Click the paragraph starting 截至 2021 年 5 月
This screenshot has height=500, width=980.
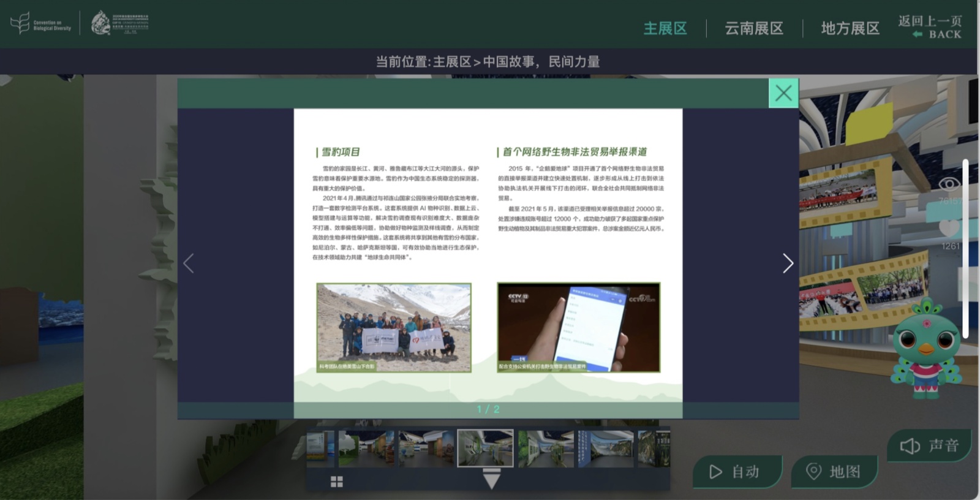point(581,219)
